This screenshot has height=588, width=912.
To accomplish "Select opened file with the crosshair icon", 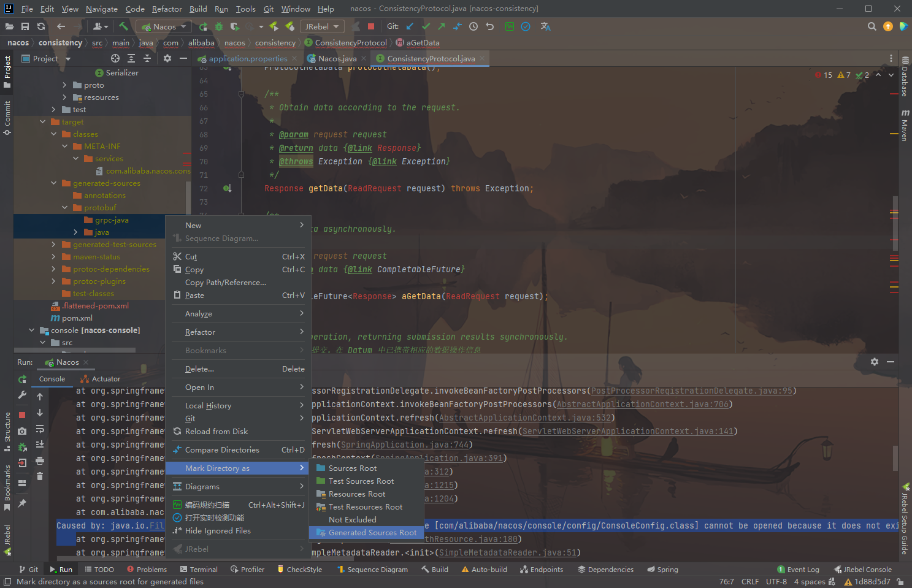I will click(115, 58).
